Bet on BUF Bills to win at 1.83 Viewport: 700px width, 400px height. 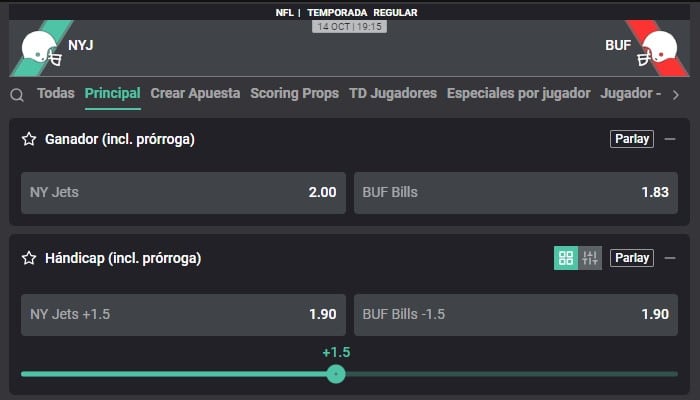[x=515, y=192]
